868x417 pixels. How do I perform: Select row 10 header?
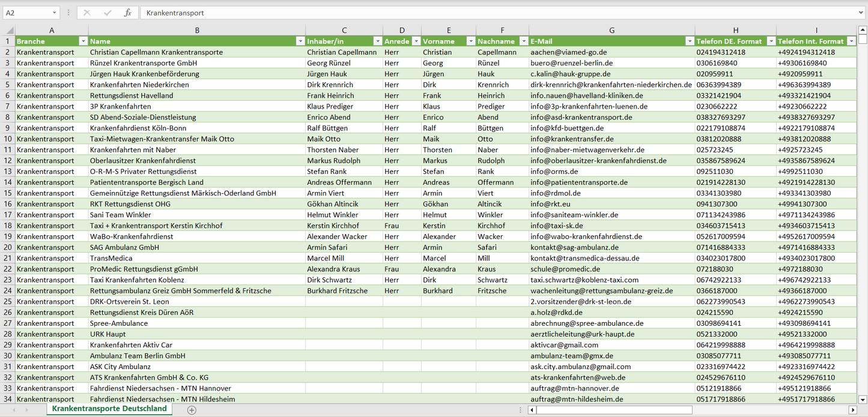pos(8,139)
